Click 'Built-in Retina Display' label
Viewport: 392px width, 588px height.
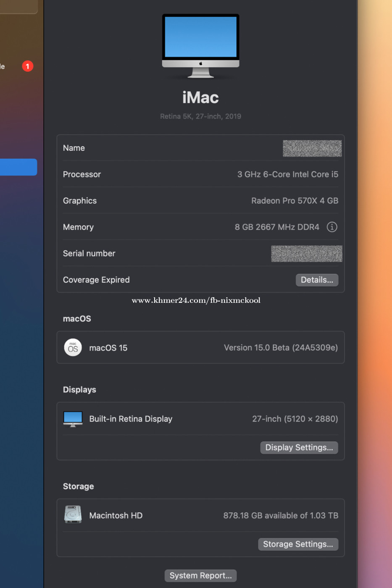[131, 419]
